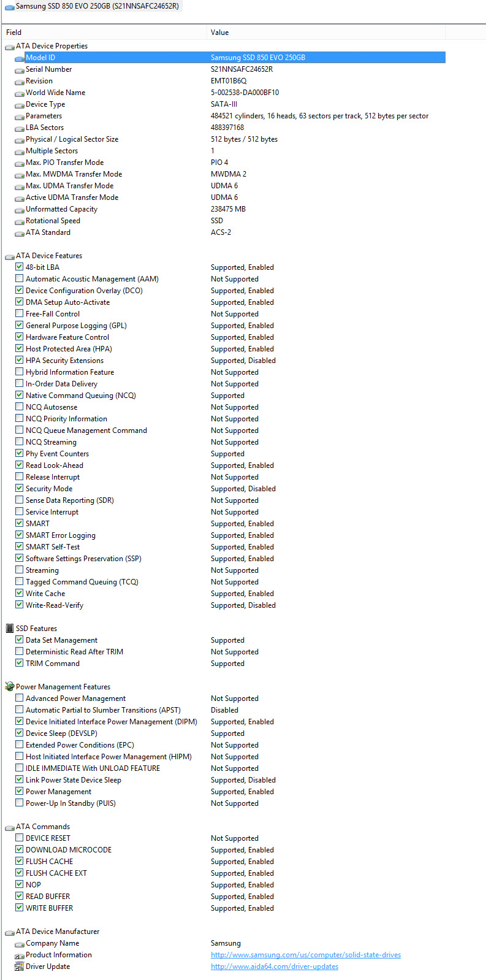Toggle Native Command Queuing (NCQ) checkbox
The height and width of the screenshot is (980, 486).
20,395
